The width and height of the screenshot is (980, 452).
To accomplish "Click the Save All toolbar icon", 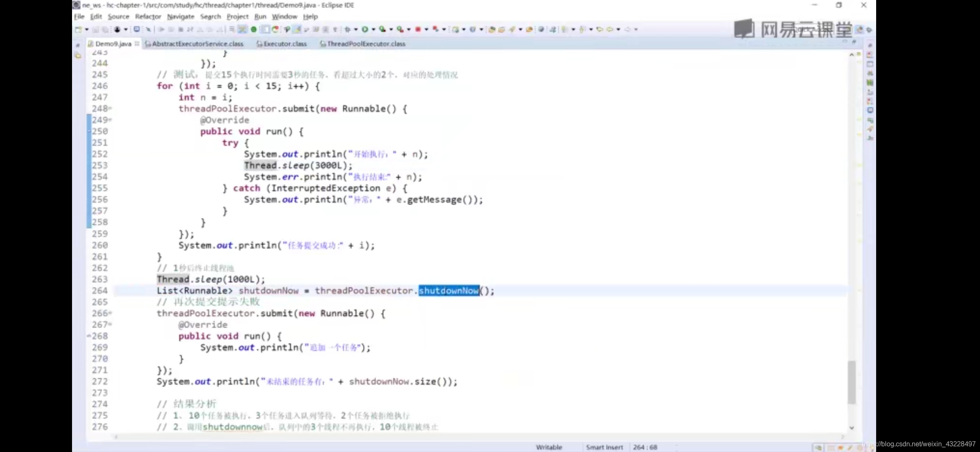I will [105, 29].
